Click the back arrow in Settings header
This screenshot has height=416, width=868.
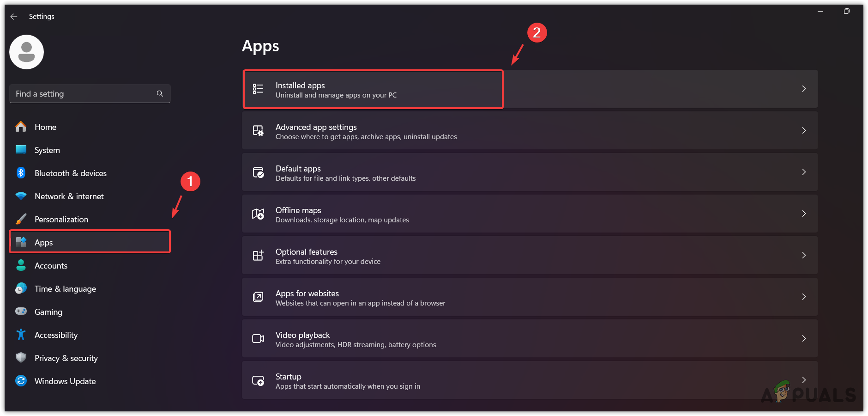pyautogui.click(x=14, y=17)
